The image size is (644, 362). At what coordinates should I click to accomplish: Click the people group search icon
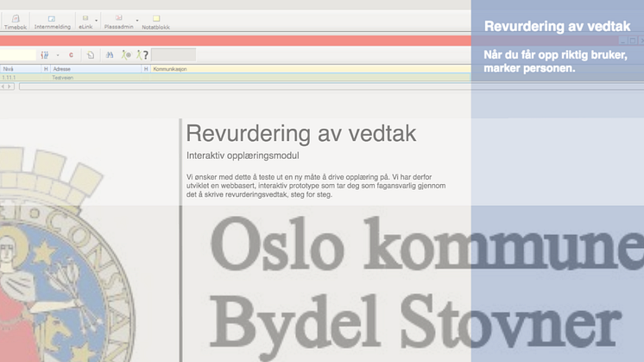[45, 54]
